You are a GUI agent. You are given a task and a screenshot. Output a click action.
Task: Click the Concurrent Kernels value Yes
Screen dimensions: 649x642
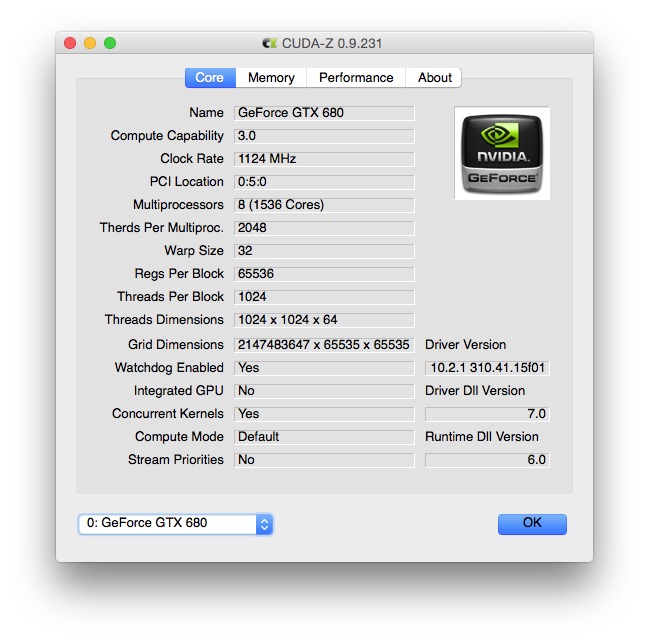(x=324, y=414)
